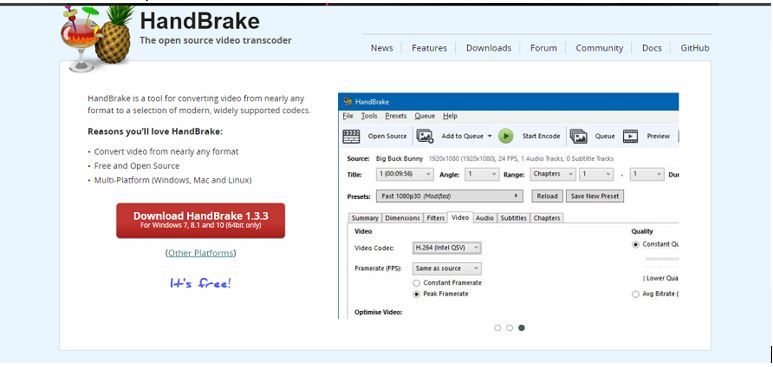
Task: Open the Tools menu
Action: [369, 116]
